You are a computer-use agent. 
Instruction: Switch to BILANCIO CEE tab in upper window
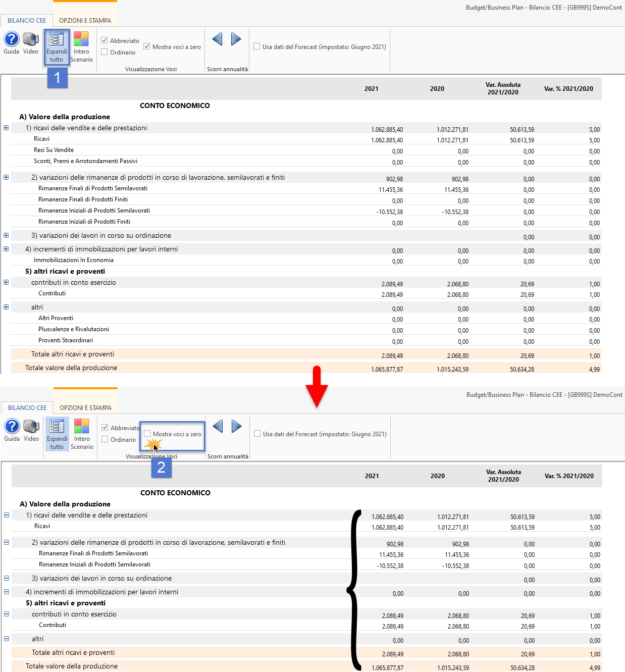(x=27, y=21)
